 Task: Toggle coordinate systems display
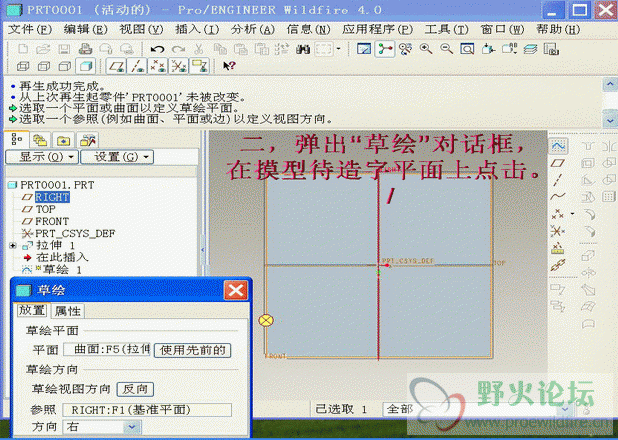(179, 66)
